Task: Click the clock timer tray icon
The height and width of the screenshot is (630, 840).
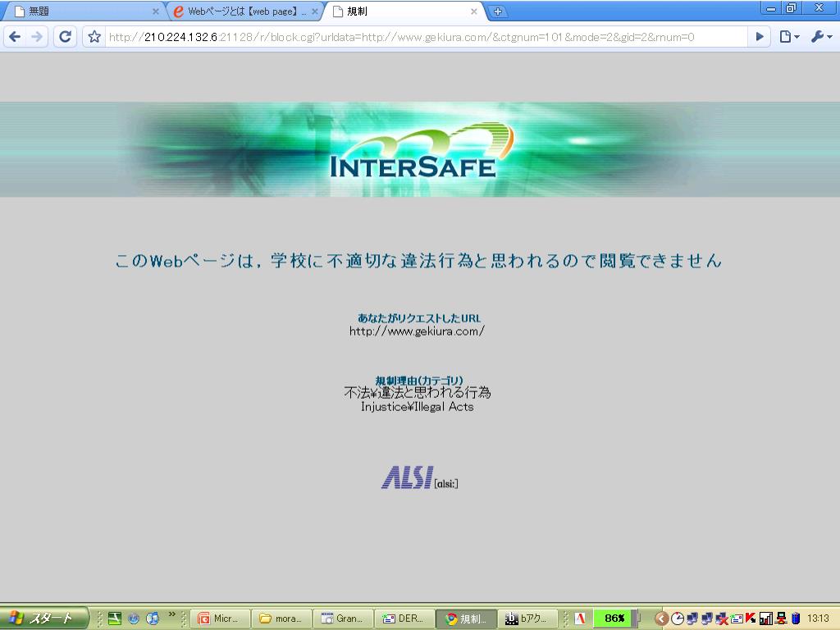Action: tap(677, 619)
